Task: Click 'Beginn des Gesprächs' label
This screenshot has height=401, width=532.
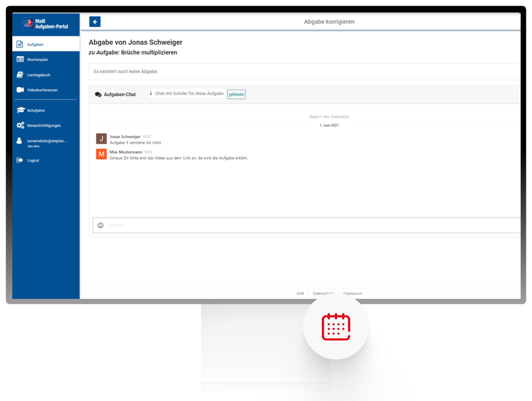Action: coord(329,117)
